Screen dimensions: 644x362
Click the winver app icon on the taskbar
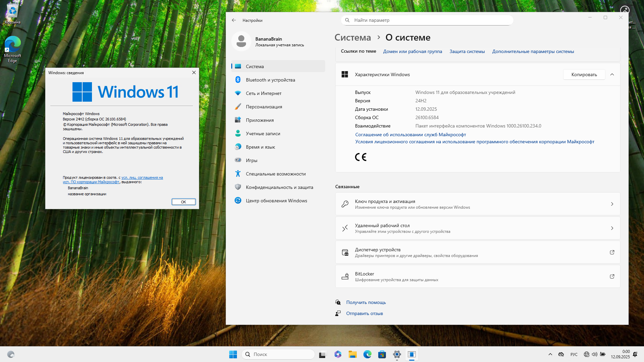tap(411, 354)
